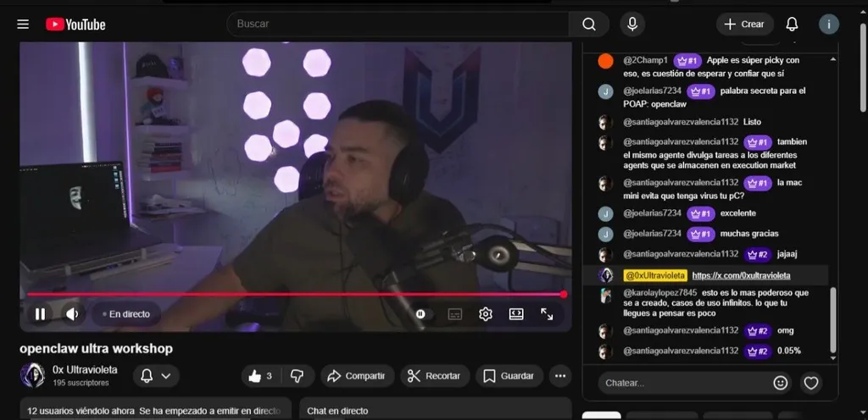Click the @0xUltravioleta highlighted author badge
868x420 pixels.
(655, 275)
